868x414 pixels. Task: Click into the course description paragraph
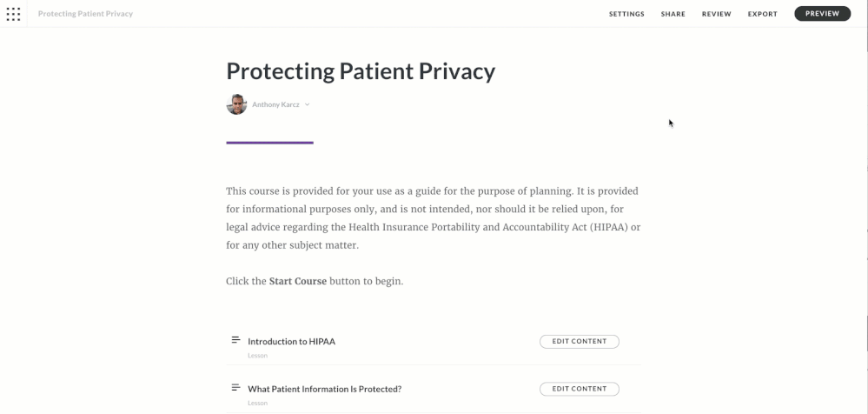click(433, 217)
